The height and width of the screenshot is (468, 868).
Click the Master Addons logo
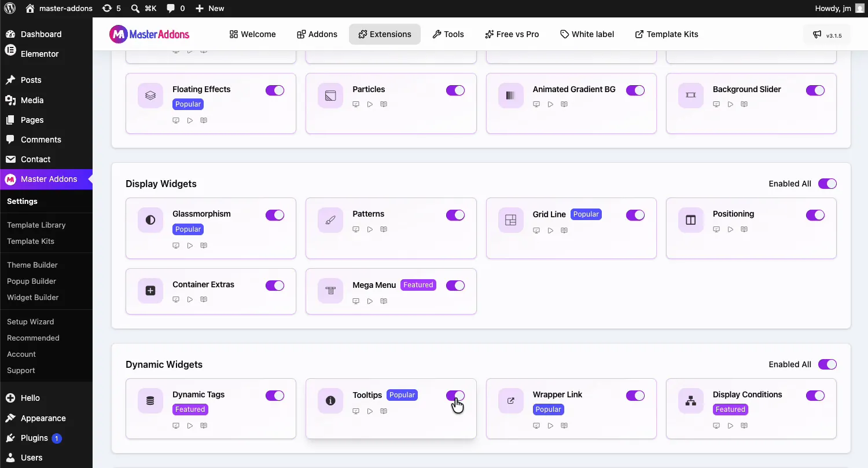[149, 34]
